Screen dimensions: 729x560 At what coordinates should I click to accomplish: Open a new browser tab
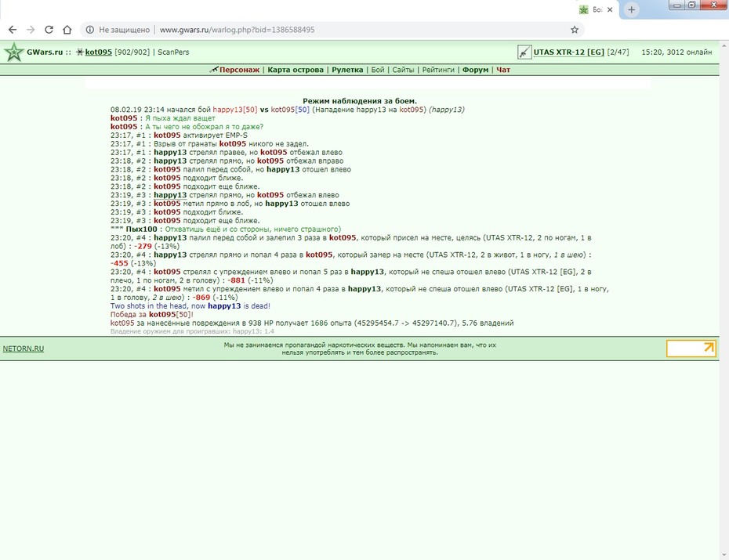[x=631, y=9]
